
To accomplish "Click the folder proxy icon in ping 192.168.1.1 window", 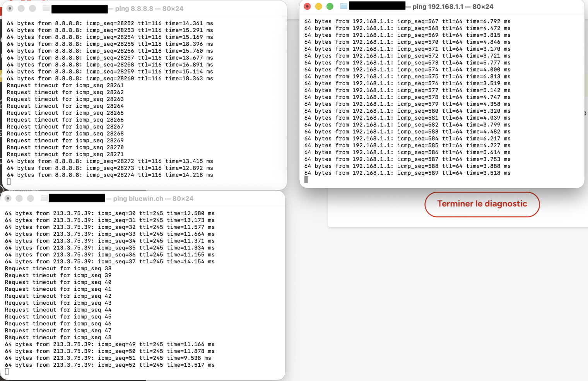I will click(x=344, y=6).
